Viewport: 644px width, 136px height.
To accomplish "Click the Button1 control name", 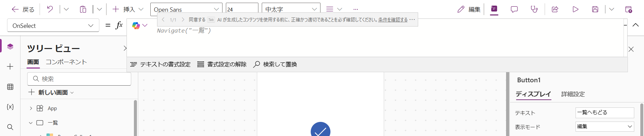I will 529,80.
